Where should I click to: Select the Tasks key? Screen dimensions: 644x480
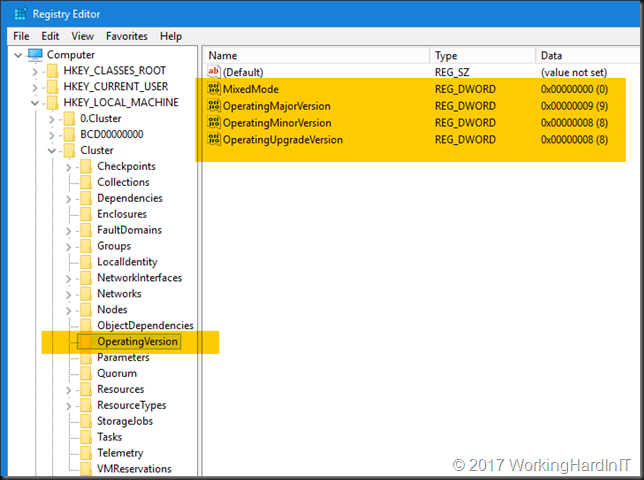click(x=109, y=437)
